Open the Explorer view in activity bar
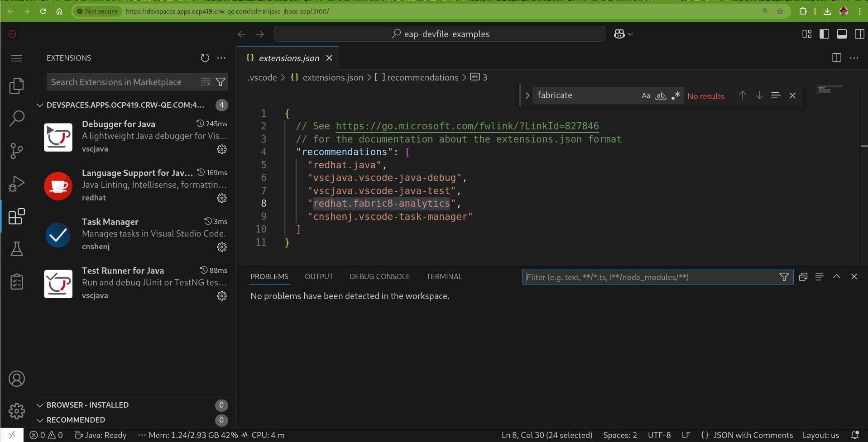This screenshot has height=442, width=868. point(17,86)
